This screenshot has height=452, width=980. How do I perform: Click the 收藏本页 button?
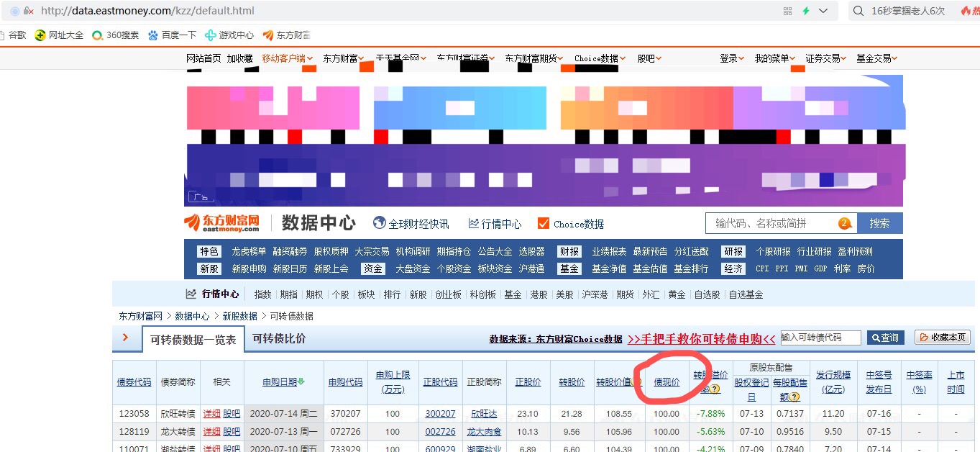click(942, 338)
